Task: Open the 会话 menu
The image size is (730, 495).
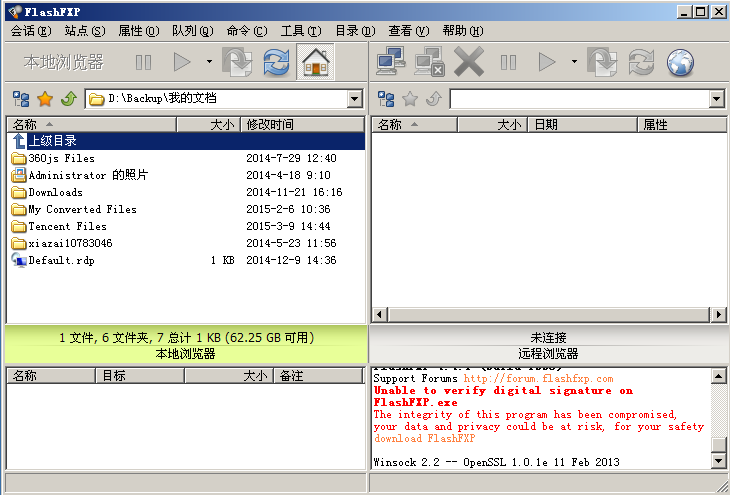Action: [x=31, y=31]
